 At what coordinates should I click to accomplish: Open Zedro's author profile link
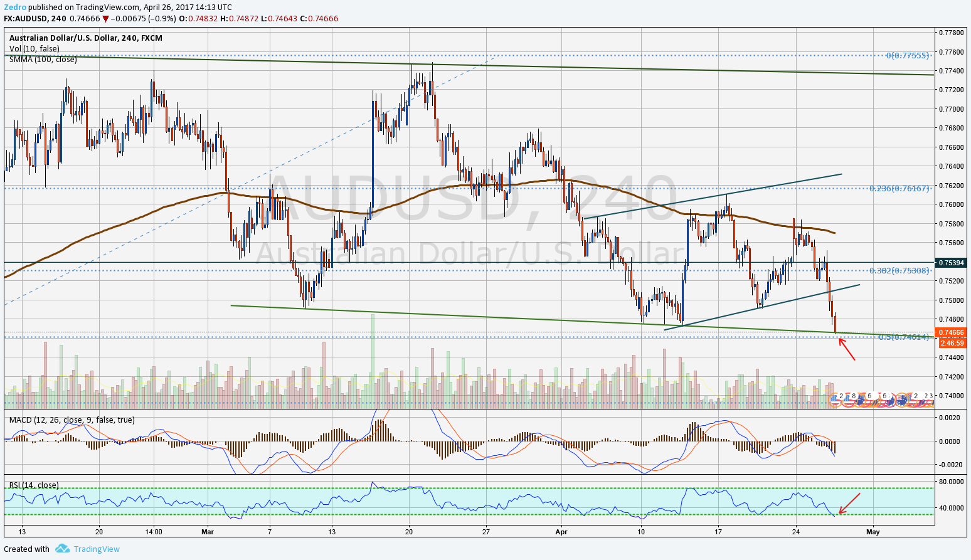[15, 8]
